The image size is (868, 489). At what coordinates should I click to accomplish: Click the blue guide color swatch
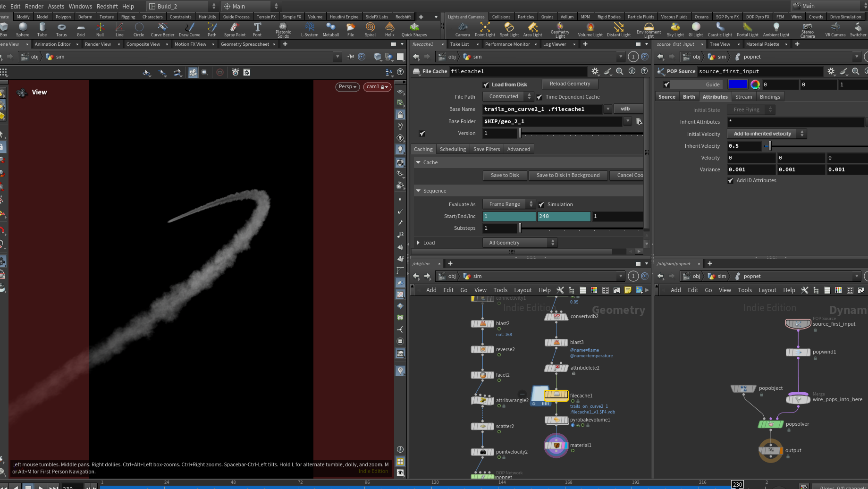click(x=738, y=84)
